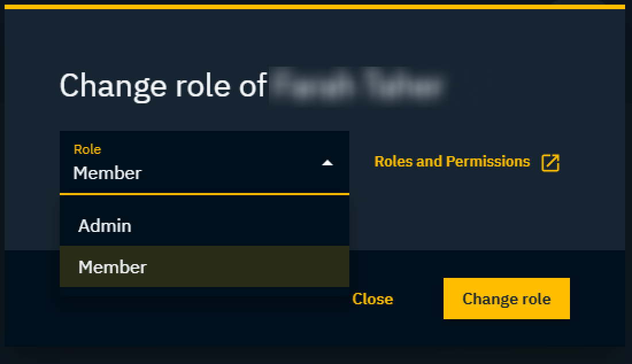The image size is (632, 364).
Task: Click the "Change role of" heading text
Action: 163,86
